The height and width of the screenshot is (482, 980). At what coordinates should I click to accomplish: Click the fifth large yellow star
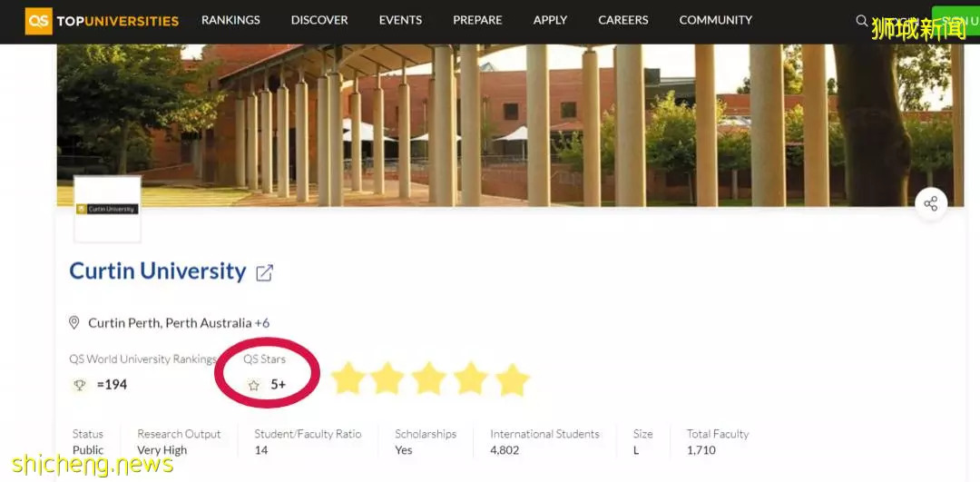[513, 379]
